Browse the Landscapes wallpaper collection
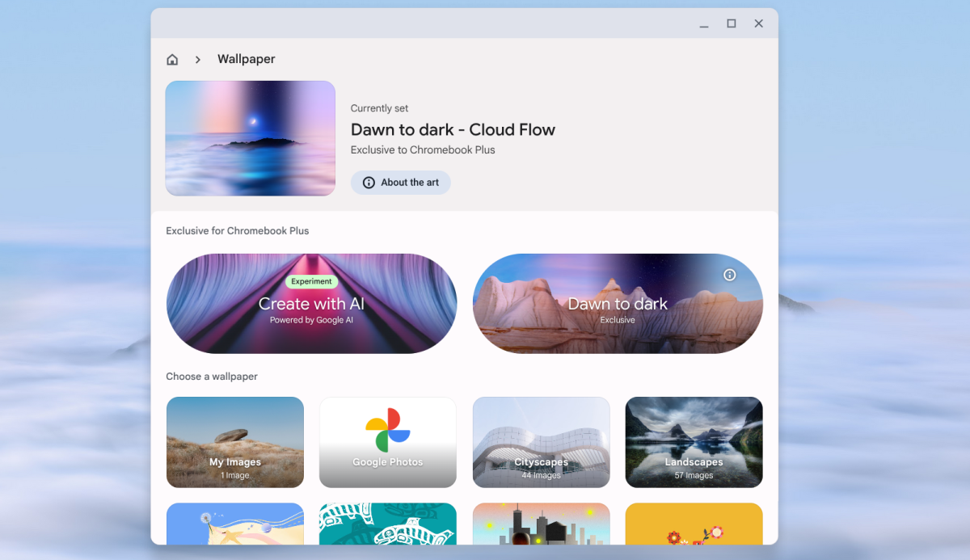The width and height of the screenshot is (970, 560). tap(694, 442)
